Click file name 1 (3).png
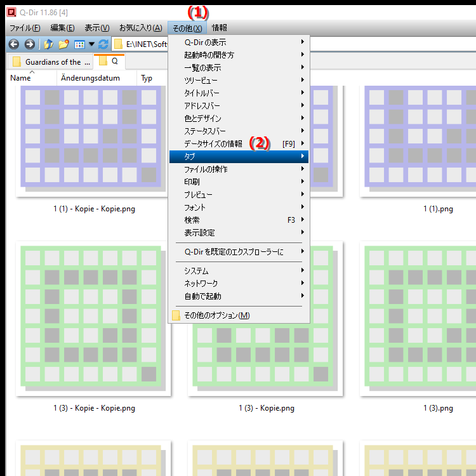This screenshot has height=476, width=476. (438, 408)
